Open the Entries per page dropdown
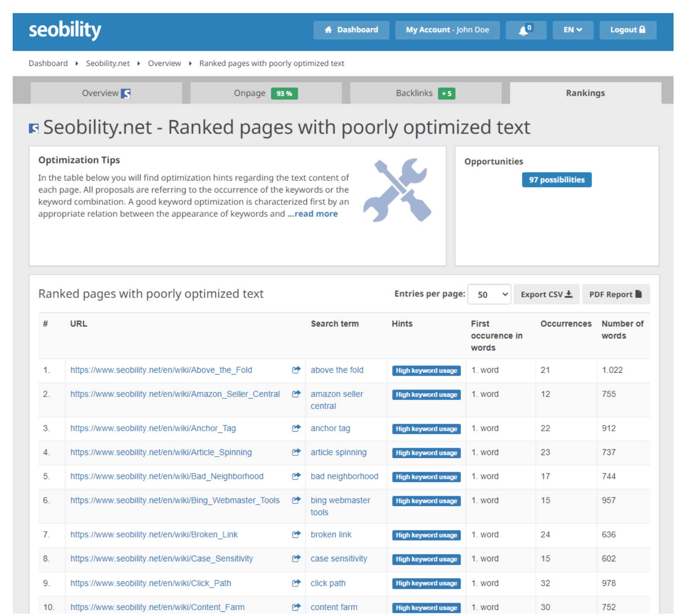Image resolution: width=687 pixels, height=616 pixels. 489,294
